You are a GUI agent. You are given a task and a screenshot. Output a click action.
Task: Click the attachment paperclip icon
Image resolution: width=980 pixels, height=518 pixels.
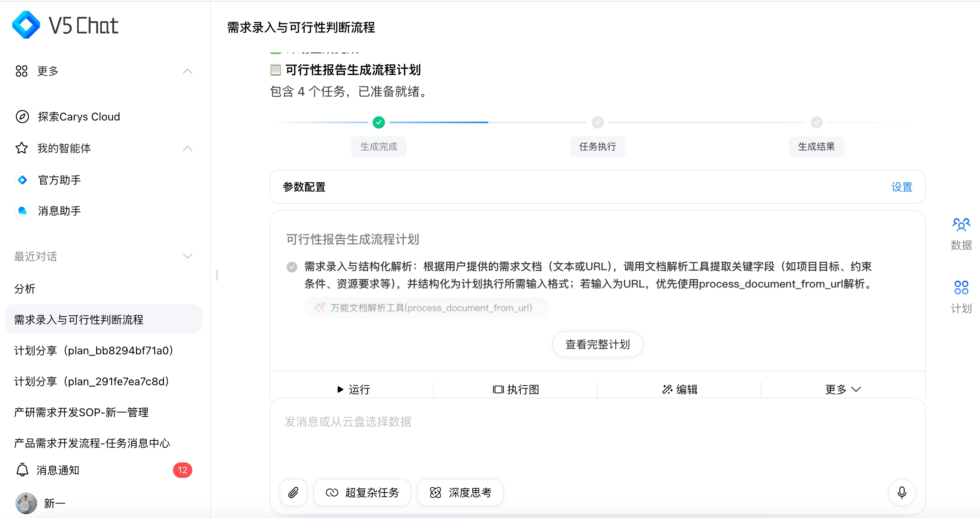pyautogui.click(x=293, y=493)
